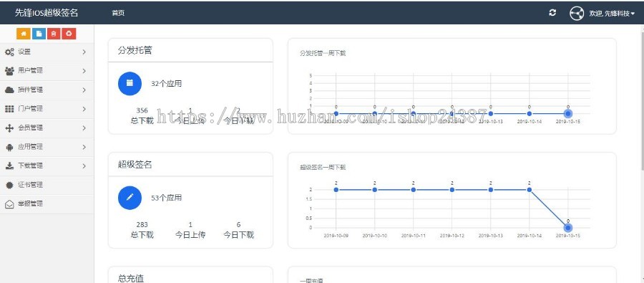Click the blue calendar circle in 分发托管
Screen dimensions: 644x283
point(130,83)
